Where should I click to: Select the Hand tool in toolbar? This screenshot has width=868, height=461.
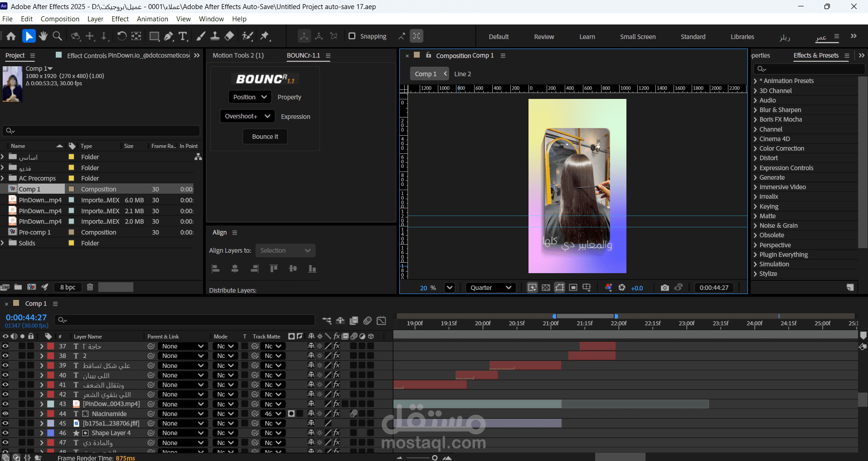(x=43, y=36)
